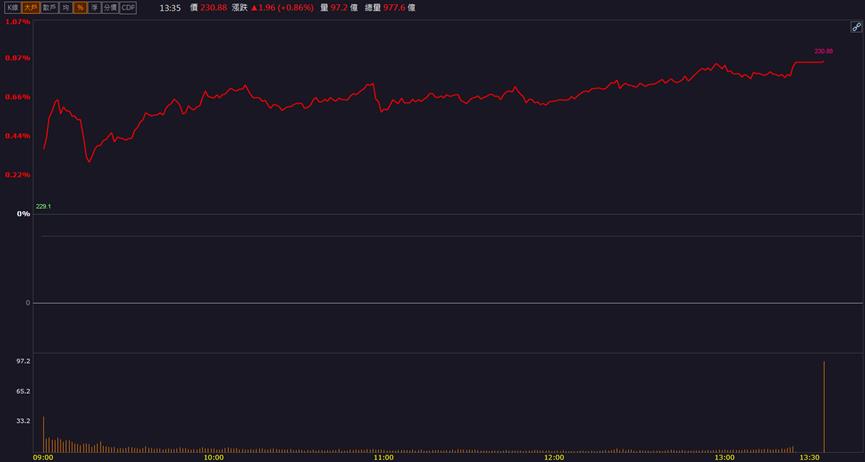
Task: Click the link icon at chart corner
Action: [856, 27]
